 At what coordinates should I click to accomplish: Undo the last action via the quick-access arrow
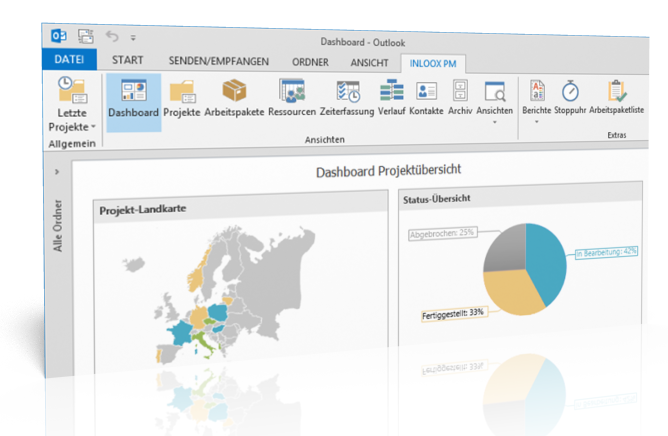point(112,37)
